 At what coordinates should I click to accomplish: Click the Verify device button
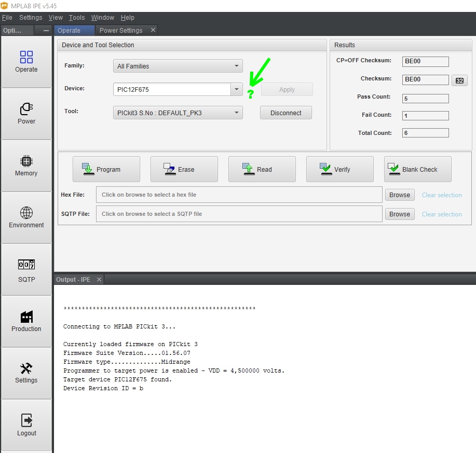(339, 169)
